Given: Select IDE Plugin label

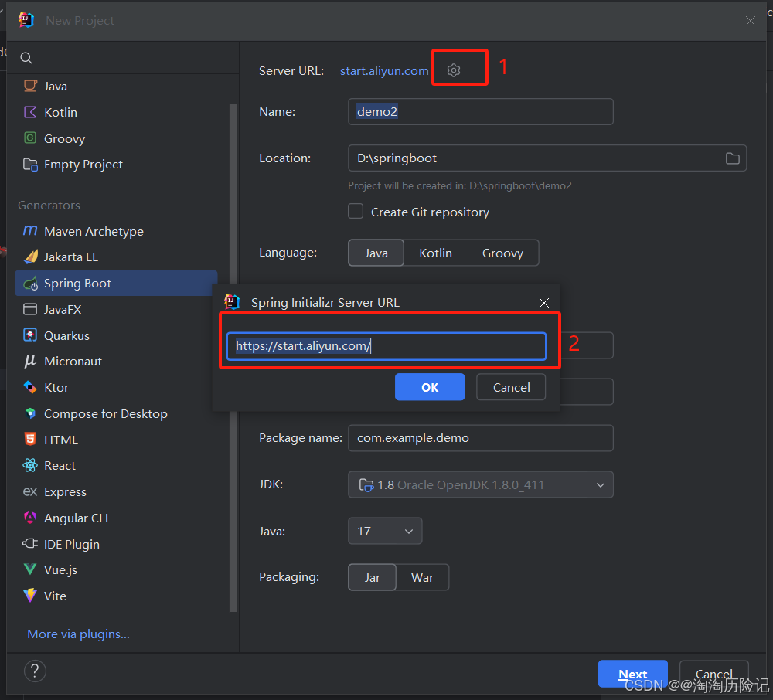Looking at the screenshot, I should [71, 545].
